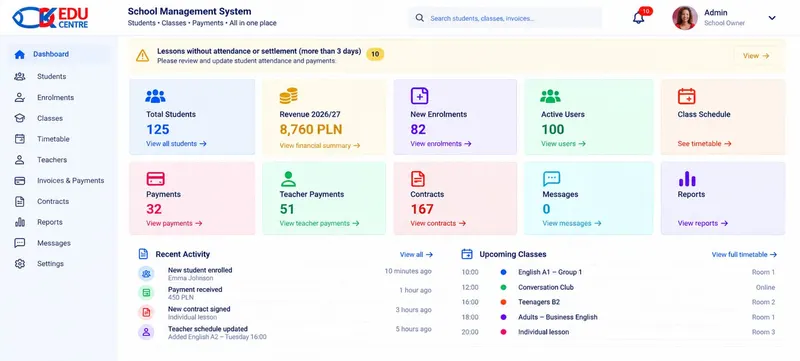Select the New student enrolled activity entry
The height and width of the screenshot is (361, 800).
pyautogui.click(x=285, y=273)
